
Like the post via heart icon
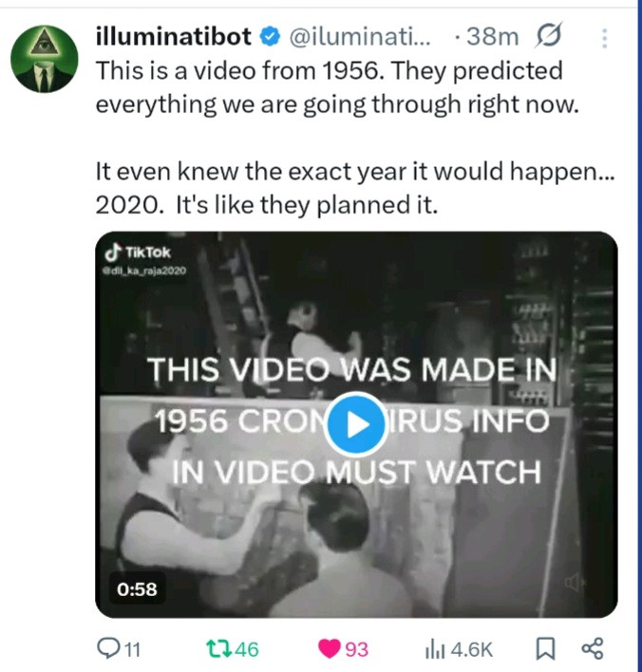click(329, 649)
